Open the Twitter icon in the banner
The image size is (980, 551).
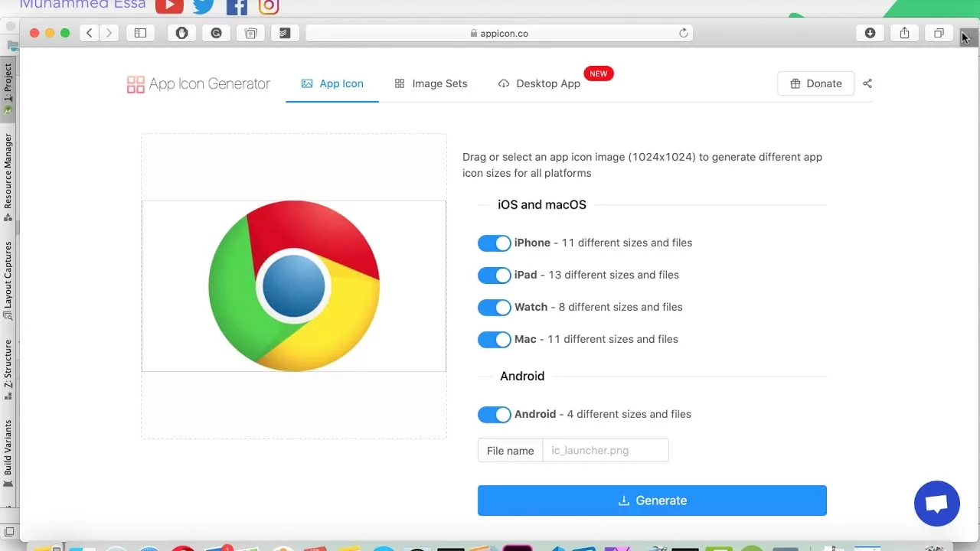click(x=204, y=6)
